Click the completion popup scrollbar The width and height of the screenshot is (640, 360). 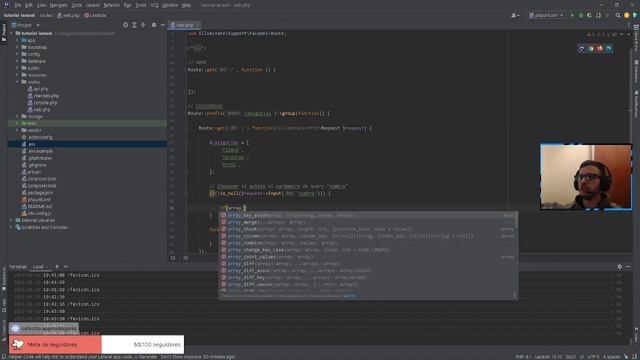(516, 220)
